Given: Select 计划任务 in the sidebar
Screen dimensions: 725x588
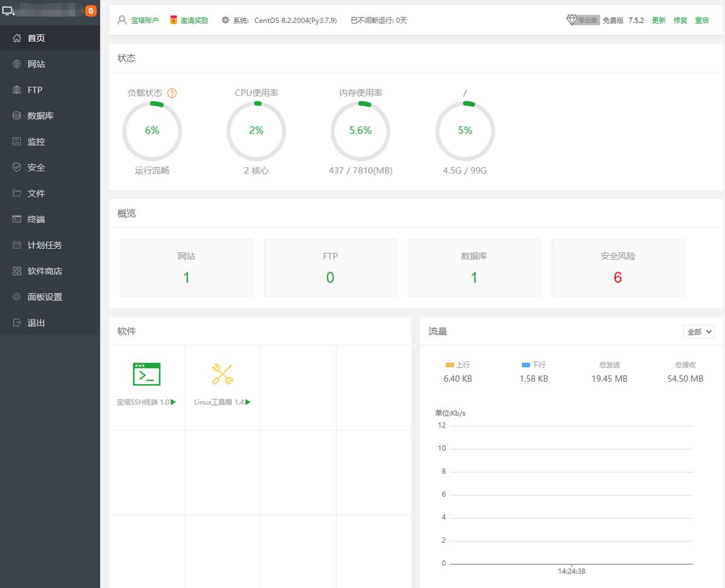Looking at the screenshot, I should pos(45,245).
